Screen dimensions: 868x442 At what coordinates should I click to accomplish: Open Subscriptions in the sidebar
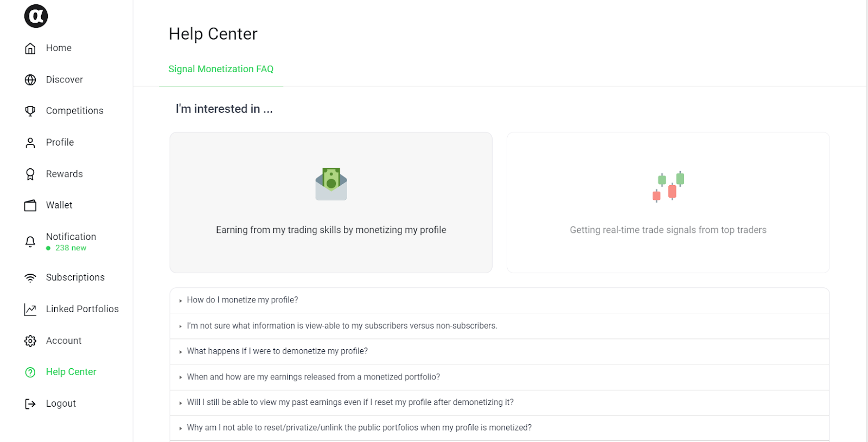pos(75,277)
